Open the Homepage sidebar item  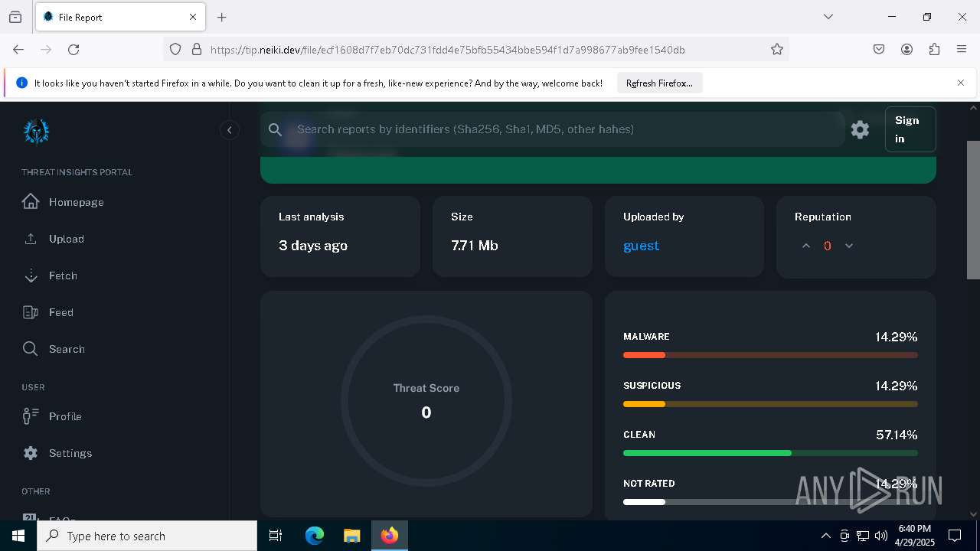tap(76, 202)
